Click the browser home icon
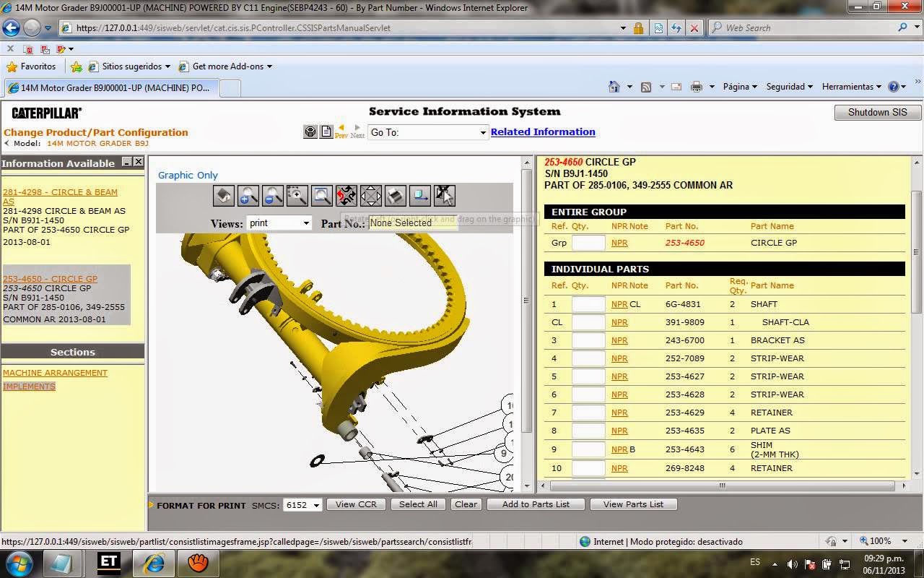The image size is (924, 578). (614, 87)
